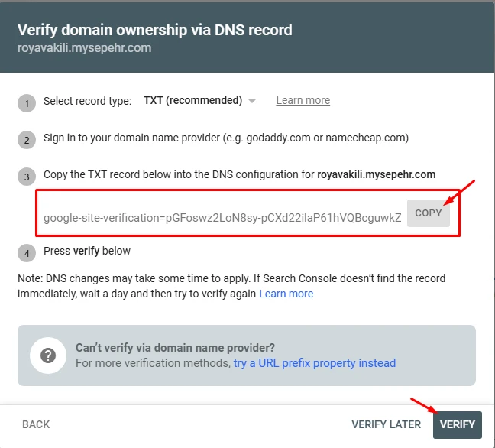Click the Select record type label
This screenshot has width=495, height=448.
[x=87, y=101]
